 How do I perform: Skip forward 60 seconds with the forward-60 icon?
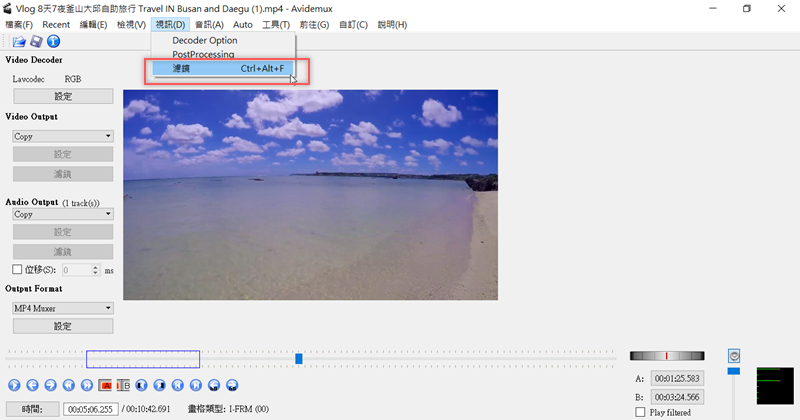[232, 385]
